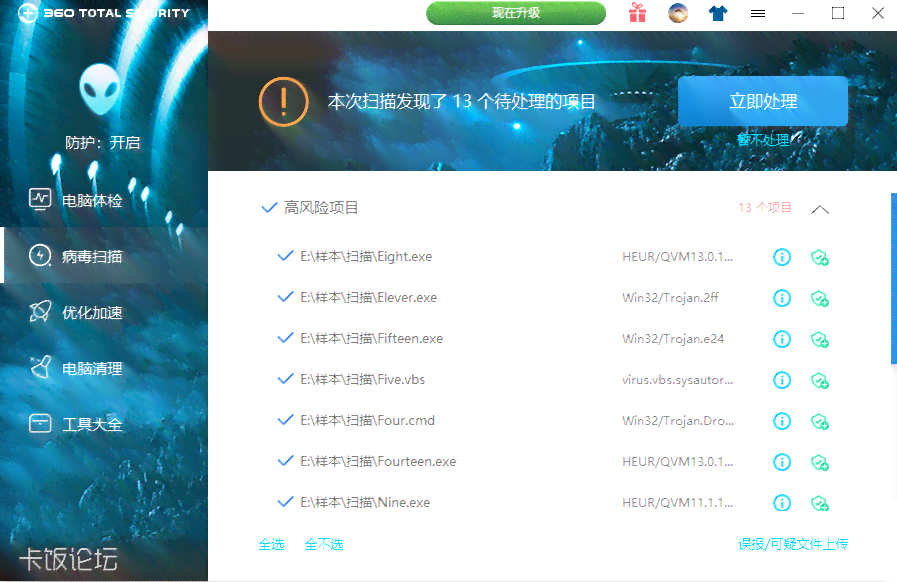Click the HEUR/QVM13.0.1 label for Fourteen.exe
897x582 pixels.
677,461
